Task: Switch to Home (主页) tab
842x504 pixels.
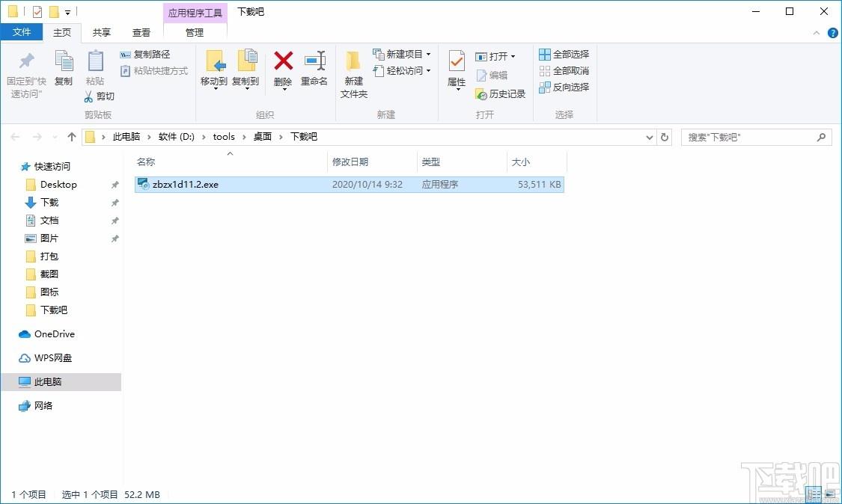Action: coord(62,33)
